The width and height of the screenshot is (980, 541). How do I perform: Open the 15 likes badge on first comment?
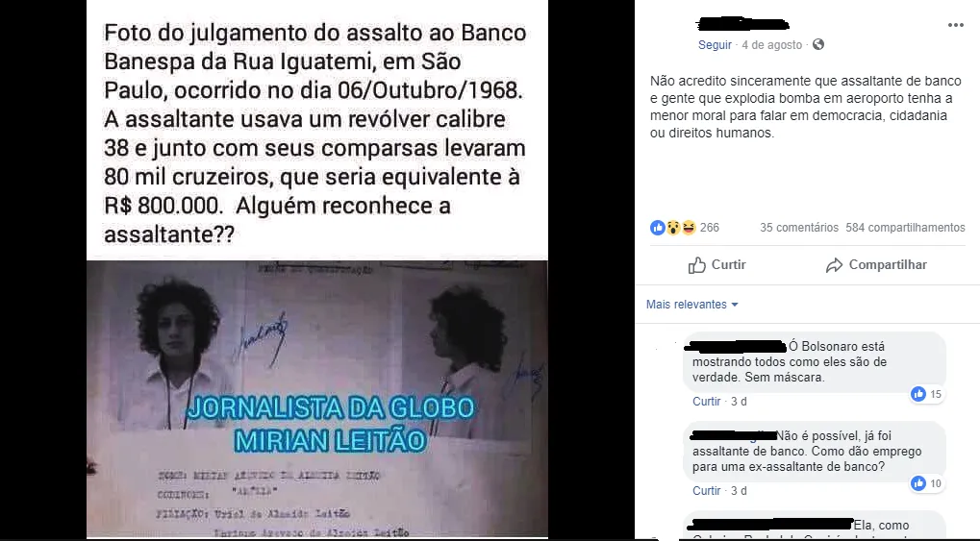tap(927, 394)
